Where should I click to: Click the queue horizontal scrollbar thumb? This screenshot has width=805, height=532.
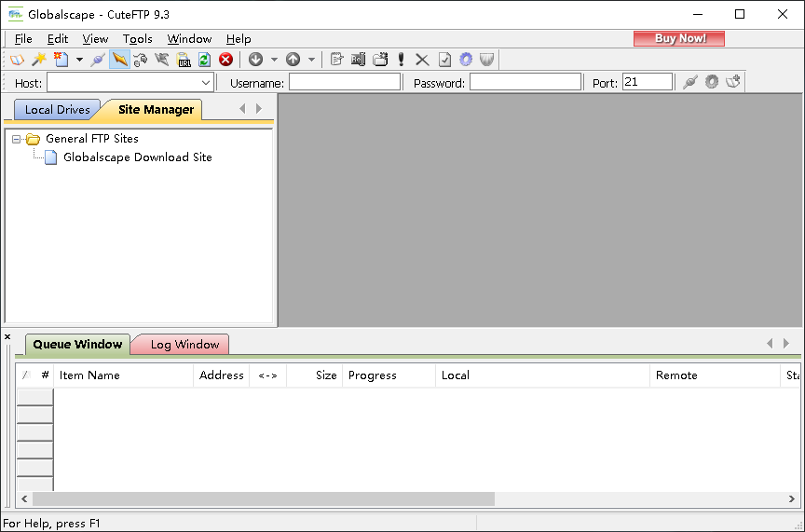click(x=264, y=498)
